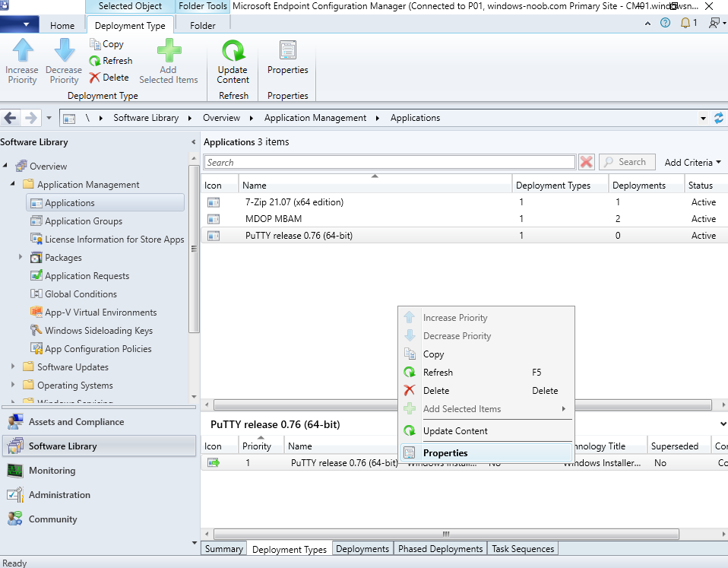The height and width of the screenshot is (568, 728).
Task: Switch to the Task Sequences tab
Action: click(x=524, y=549)
